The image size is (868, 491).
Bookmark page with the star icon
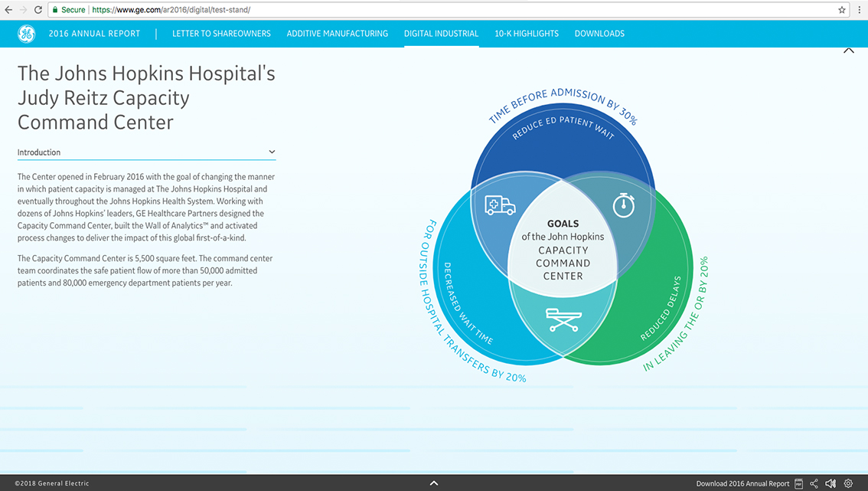tap(842, 10)
